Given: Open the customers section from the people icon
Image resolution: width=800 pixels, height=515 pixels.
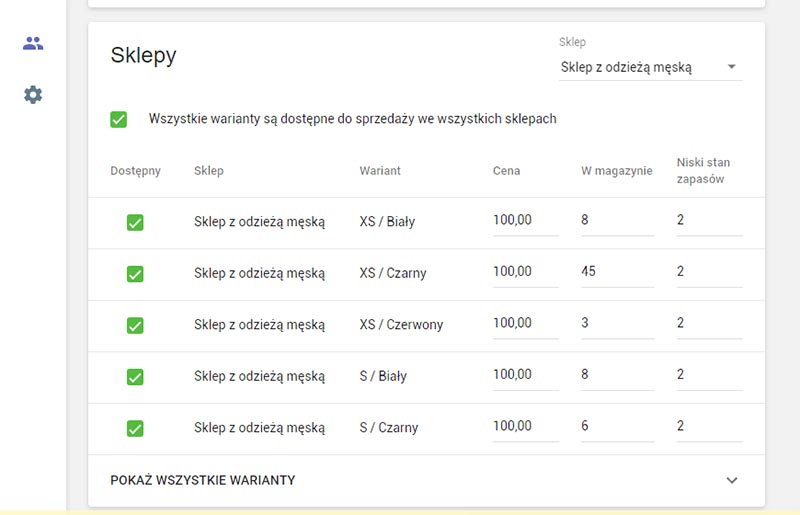Looking at the screenshot, I should (x=33, y=43).
